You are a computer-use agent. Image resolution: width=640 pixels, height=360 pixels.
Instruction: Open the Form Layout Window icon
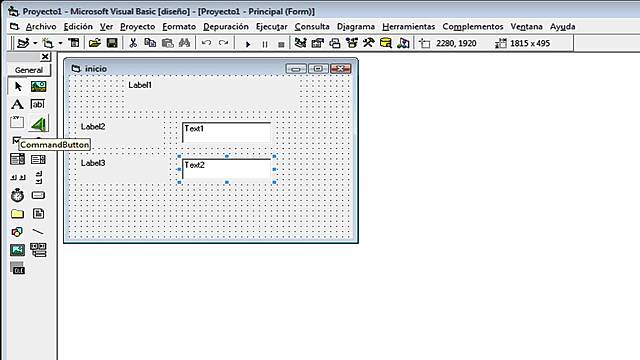[335, 43]
